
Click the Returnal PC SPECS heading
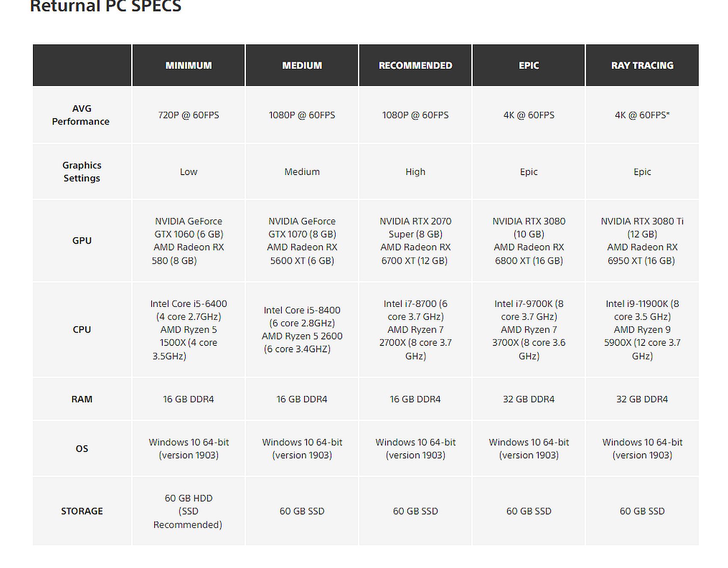click(106, 6)
